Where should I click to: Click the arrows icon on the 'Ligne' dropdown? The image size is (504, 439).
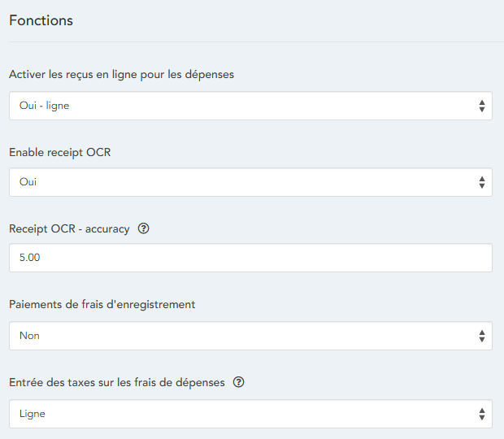point(481,414)
